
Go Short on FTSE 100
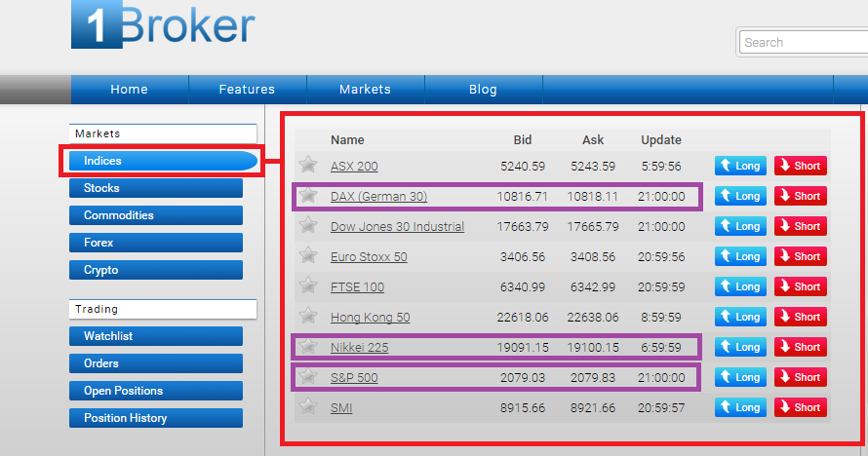coord(801,286)
